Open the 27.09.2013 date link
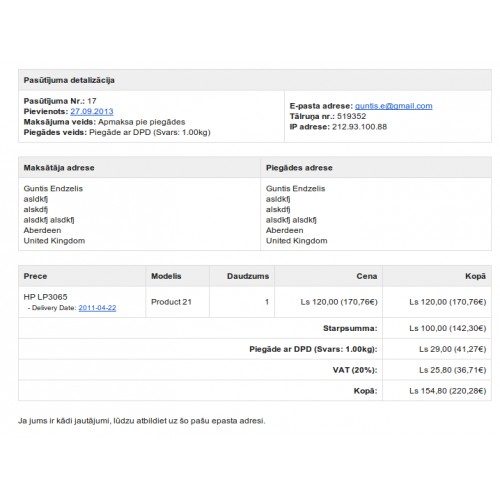500x500 pixels. point(92,111)
